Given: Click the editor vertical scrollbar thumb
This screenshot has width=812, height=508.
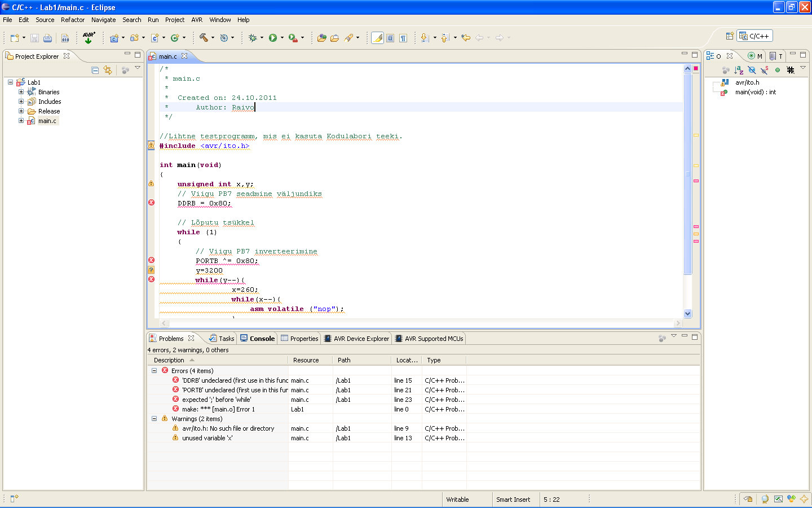Looking at the screenshot, I should coord(687,174).
